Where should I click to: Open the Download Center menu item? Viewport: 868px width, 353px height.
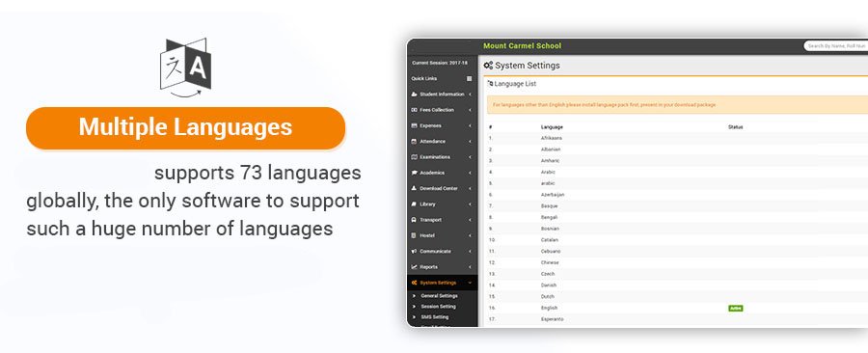[x=442, y=188]
